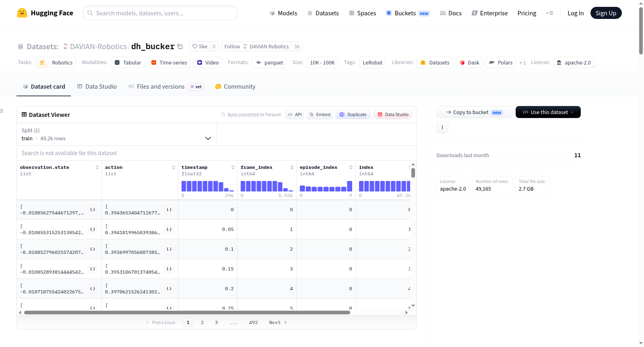Expand action cell in the timestamp 0 row
Screen dimensions: 644x347
169,210
